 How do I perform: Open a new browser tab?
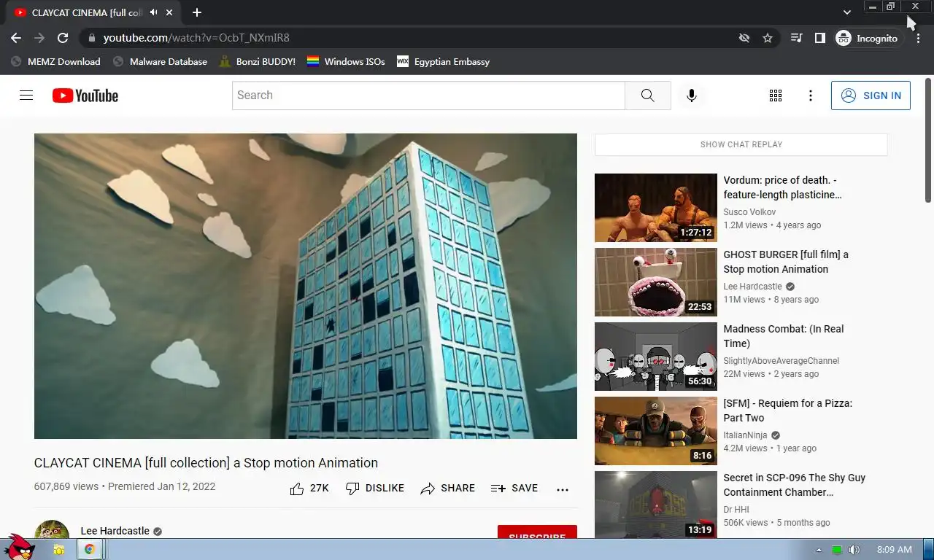click(197, 12)
